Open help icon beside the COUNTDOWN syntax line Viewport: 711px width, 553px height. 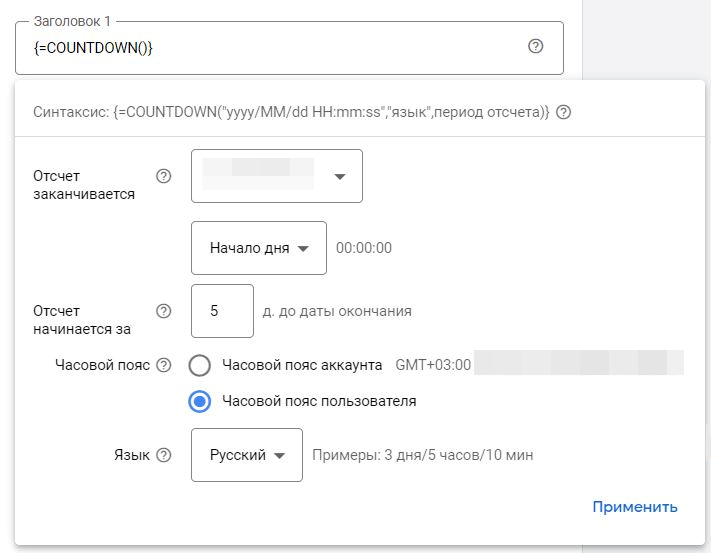563,113
